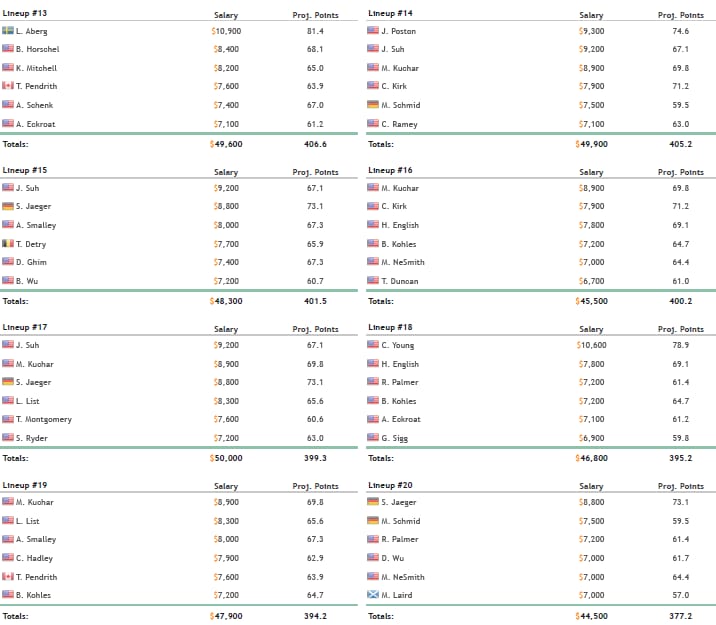The width and height of the screenshot is (716, 625).
Task: Click Germany flag beside S. Jaeger in Lineup #15
Action: pyautogui.click(x=8, y=207)
